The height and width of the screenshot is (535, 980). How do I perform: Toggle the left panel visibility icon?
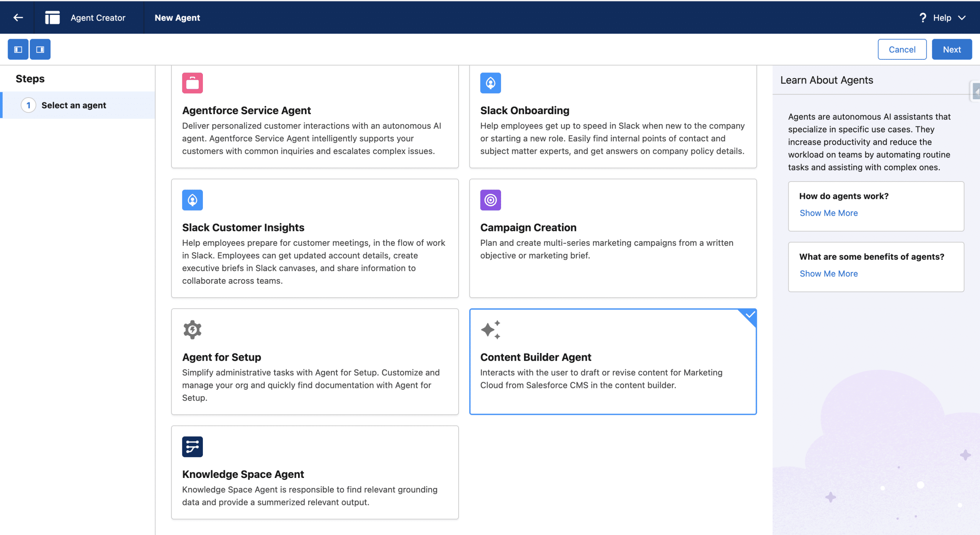pos(18,49)
